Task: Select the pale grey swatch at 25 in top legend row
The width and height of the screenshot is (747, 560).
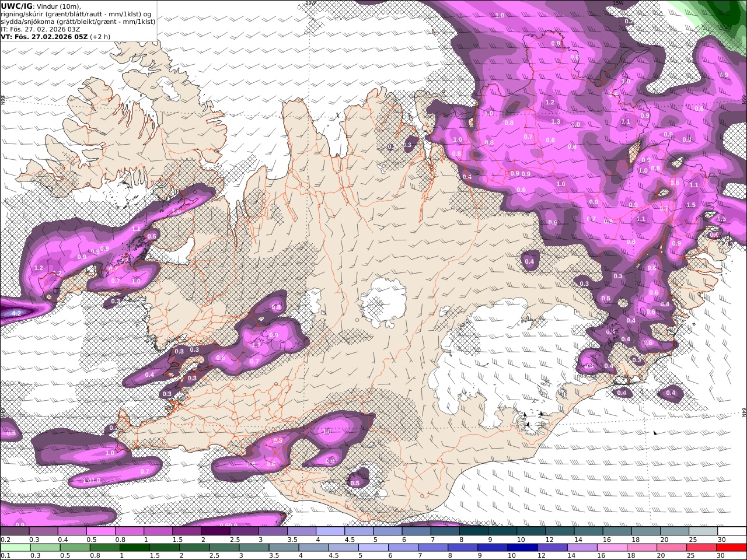Action: point(703,531)
